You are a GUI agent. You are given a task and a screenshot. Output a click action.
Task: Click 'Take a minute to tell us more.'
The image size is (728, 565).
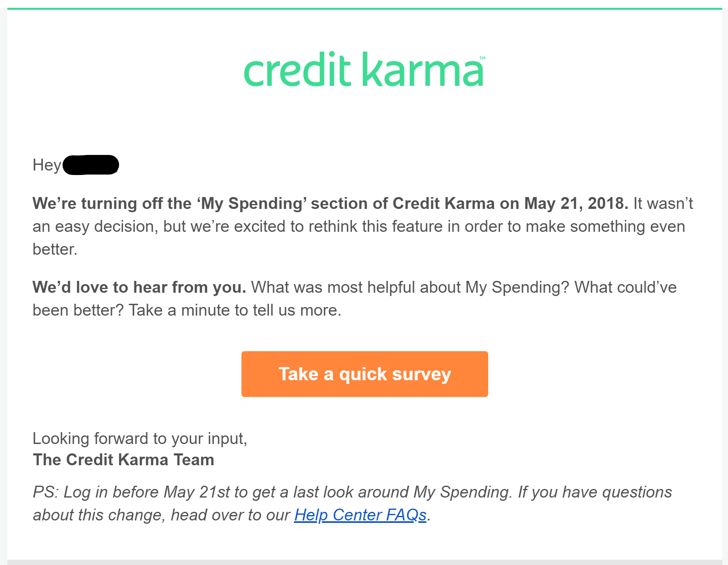(x=234, y=310)
